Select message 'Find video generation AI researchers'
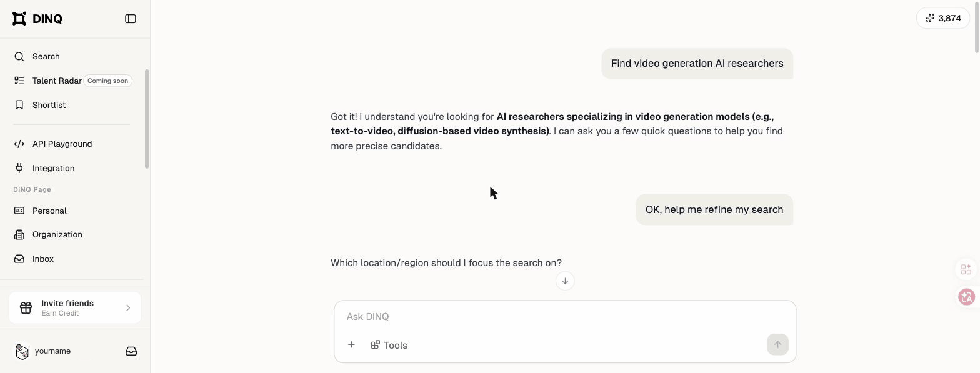The width and height of the screenshot is (980, 373). click(697, 64)
